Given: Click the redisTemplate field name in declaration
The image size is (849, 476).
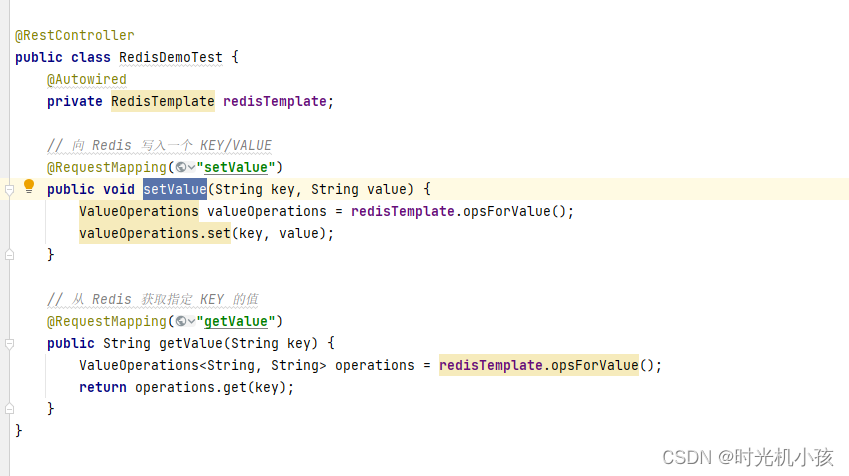Looking at the screenshot, I should [x=275, y=101].
